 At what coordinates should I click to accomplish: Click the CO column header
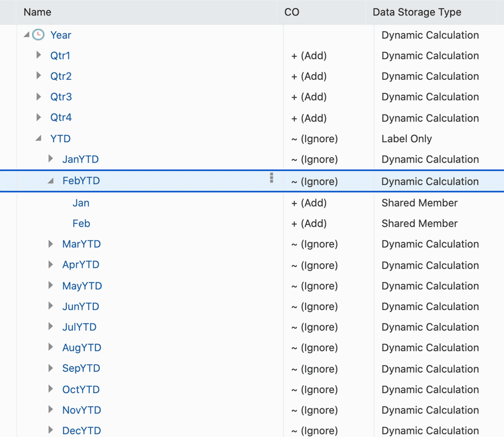click(x=291, y=12)
